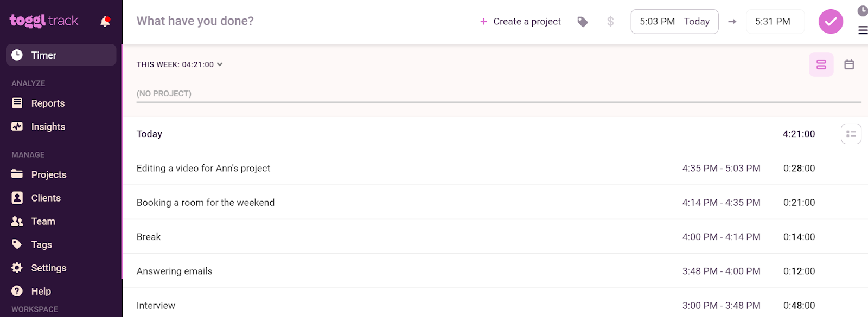Screen dimensions: 868x317
Task: Open the hamburger menu in the top right
Action: pos(863,30)
